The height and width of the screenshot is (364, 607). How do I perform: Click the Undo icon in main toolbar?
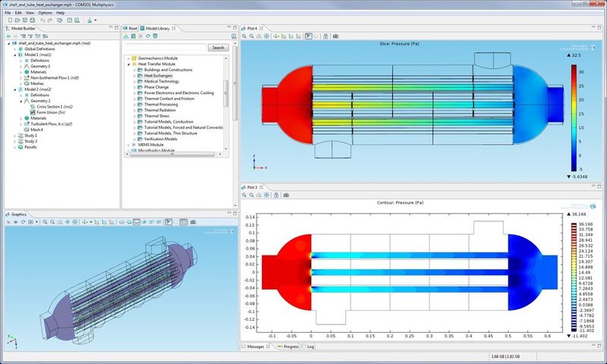pyautogui.click(x=42, y=20)
